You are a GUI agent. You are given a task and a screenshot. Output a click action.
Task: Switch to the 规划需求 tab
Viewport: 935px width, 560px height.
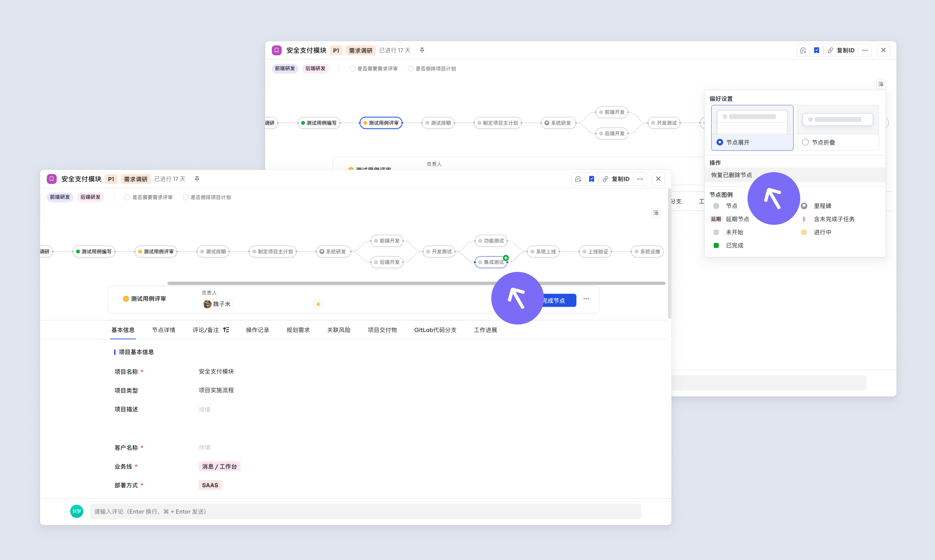click(298, 330)
